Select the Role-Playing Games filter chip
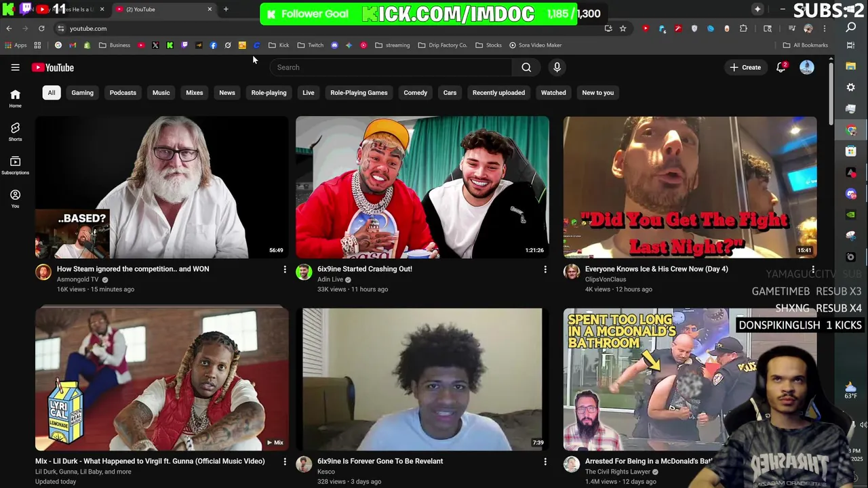The image size is (868, 488). tap(359, 92)
